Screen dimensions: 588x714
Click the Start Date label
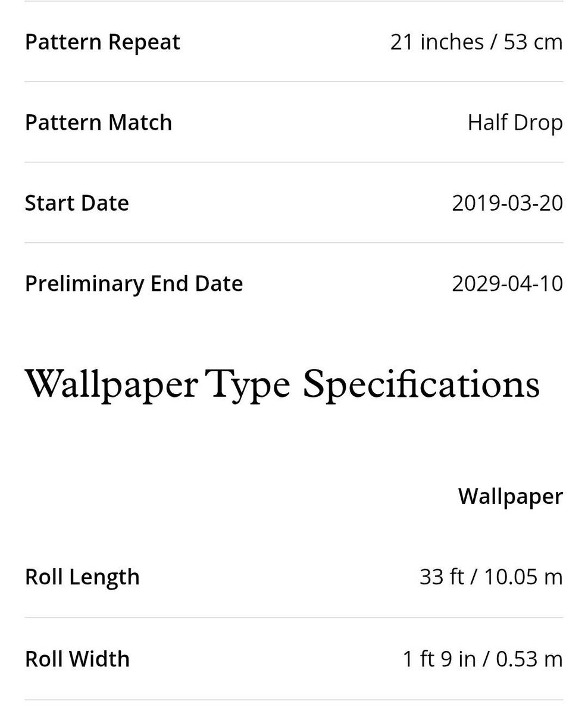(77, 203)
